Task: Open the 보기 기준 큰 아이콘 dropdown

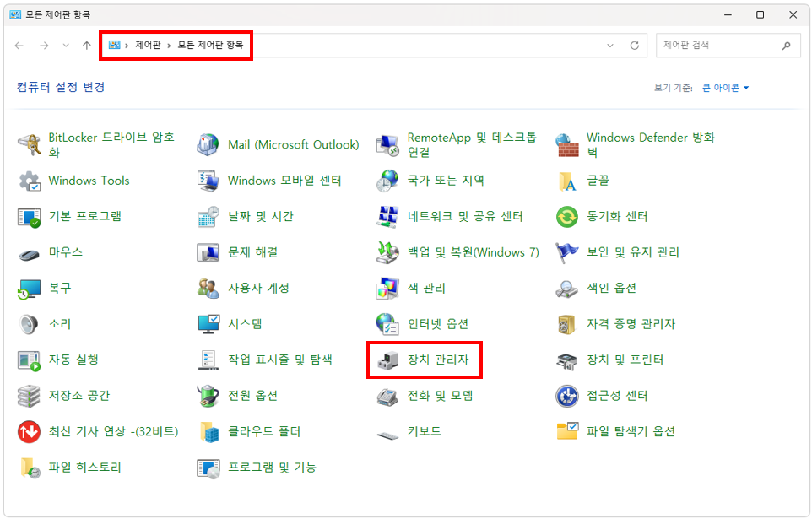Action: [x=726, y=88]
